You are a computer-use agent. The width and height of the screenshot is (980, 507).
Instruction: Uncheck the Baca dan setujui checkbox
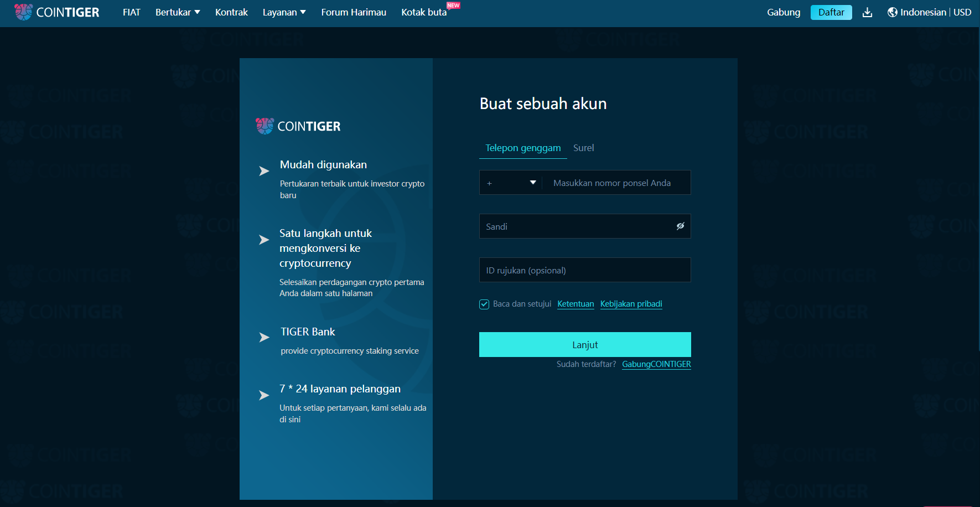click(484, 304)
